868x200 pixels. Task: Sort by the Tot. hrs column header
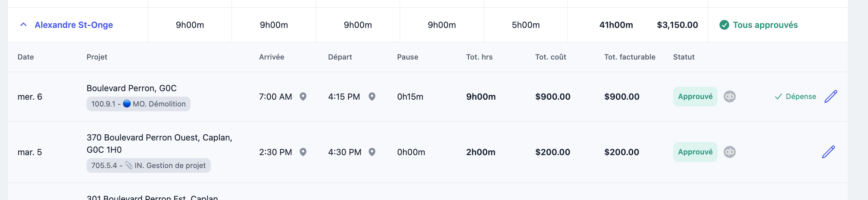click(479, 57)
